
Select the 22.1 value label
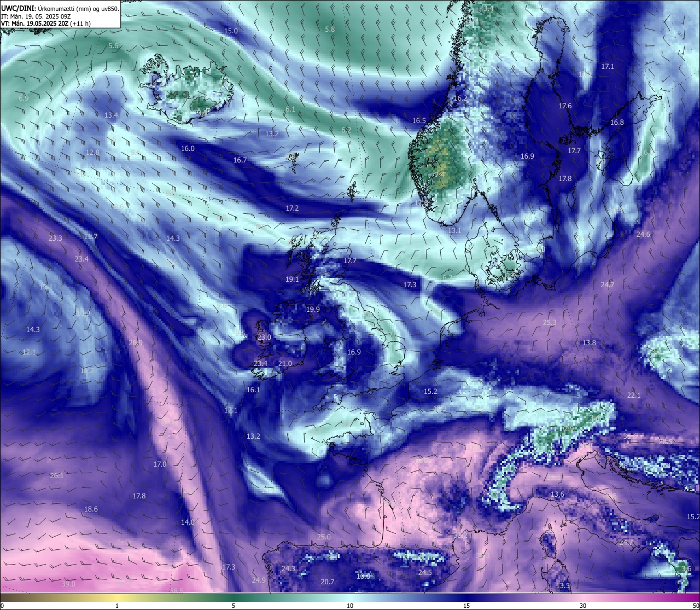pyautogui.click(x=633, y=396)
